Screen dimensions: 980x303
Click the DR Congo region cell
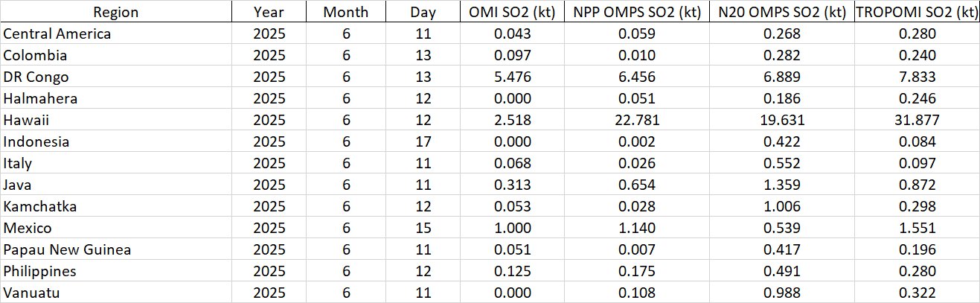click(x=36, y=77)
